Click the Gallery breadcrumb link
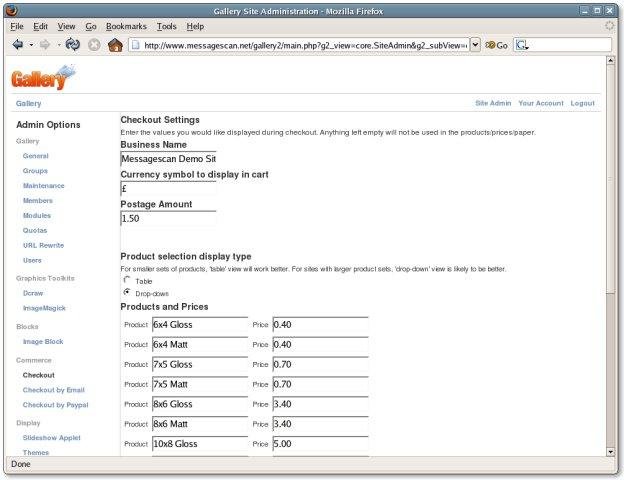The width and height of the screenshot is (624, 480). 29,103
